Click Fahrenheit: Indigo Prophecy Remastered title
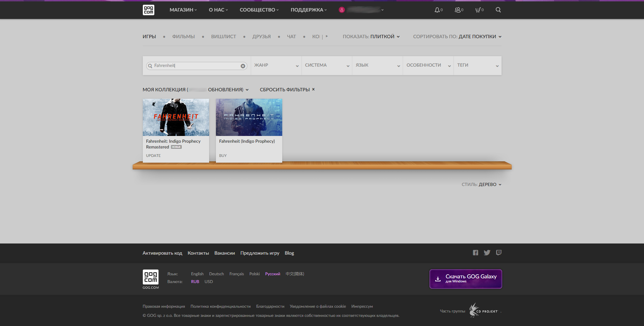This screenshot has height=326, width=644. coord(173,144)
